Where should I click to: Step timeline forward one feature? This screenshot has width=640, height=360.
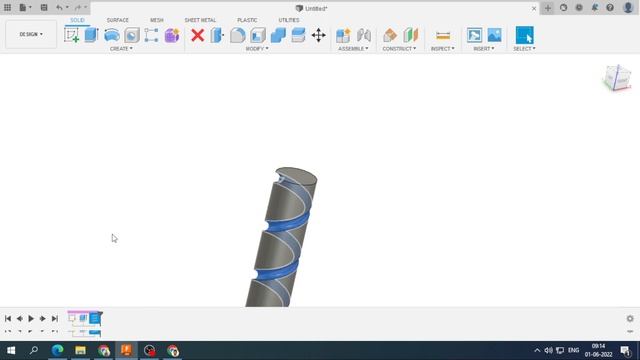tap(42, 318)
